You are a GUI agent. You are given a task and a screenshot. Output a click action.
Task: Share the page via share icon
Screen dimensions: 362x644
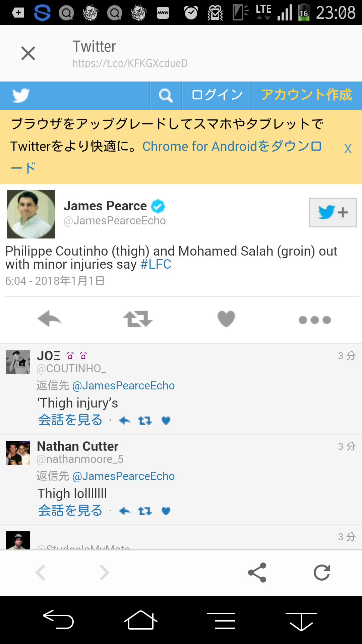257,573
